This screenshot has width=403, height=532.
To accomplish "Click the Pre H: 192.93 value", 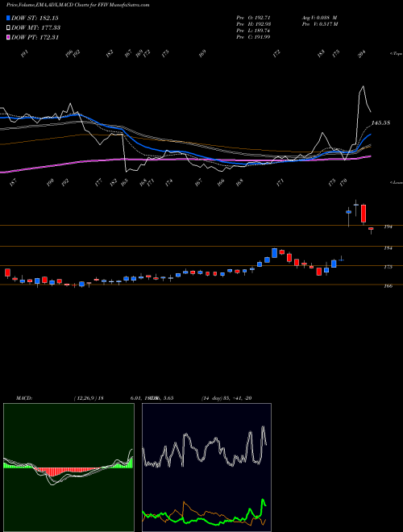I will 253,23.
